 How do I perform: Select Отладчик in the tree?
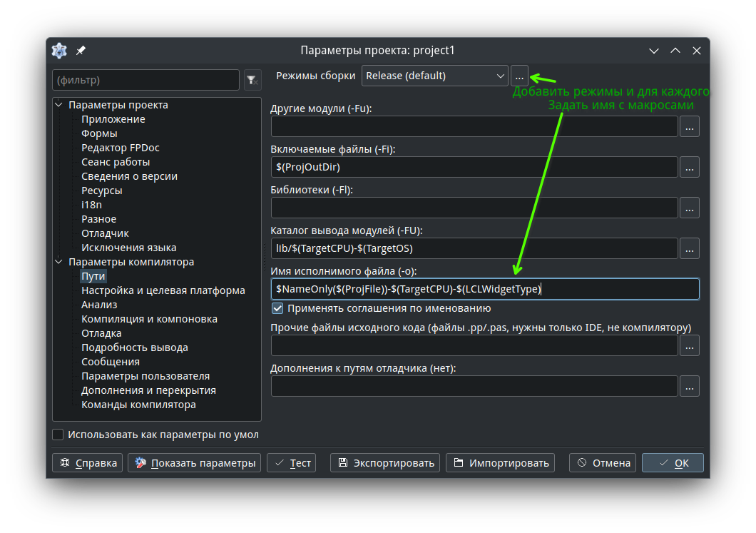tap(105, 233)
